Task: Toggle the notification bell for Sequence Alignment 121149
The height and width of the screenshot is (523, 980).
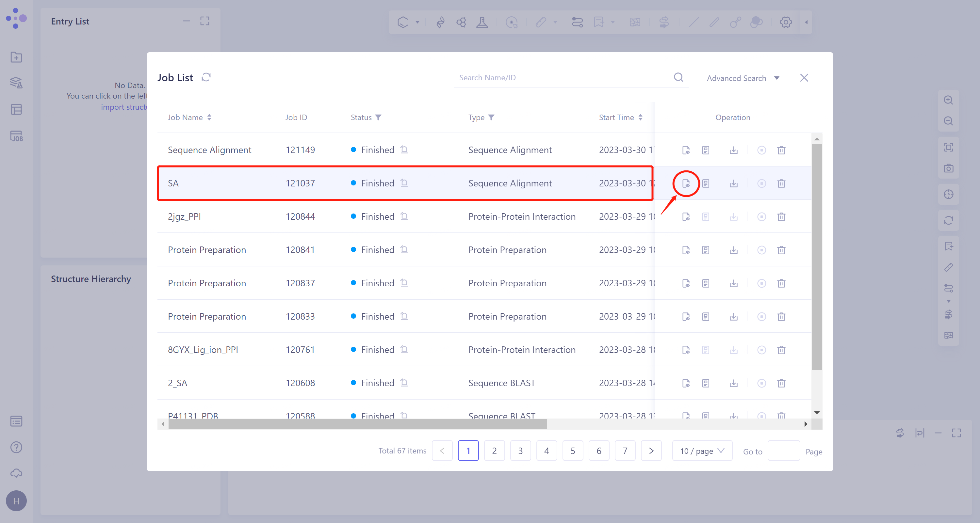Action: (404, 150)
